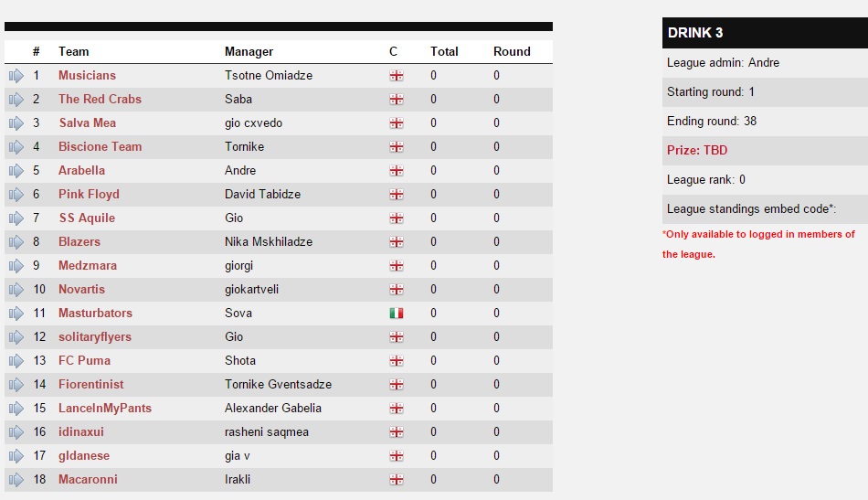This screenshot has width=868, height=500.
Task: Open The Red Crabs team page
Action: (100, 99)
